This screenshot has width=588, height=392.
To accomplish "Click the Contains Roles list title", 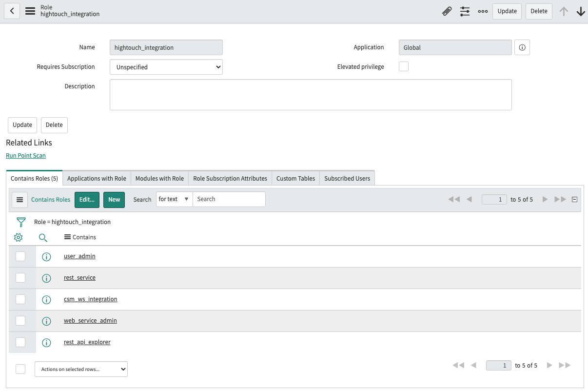I will click(x=51, y=200).
